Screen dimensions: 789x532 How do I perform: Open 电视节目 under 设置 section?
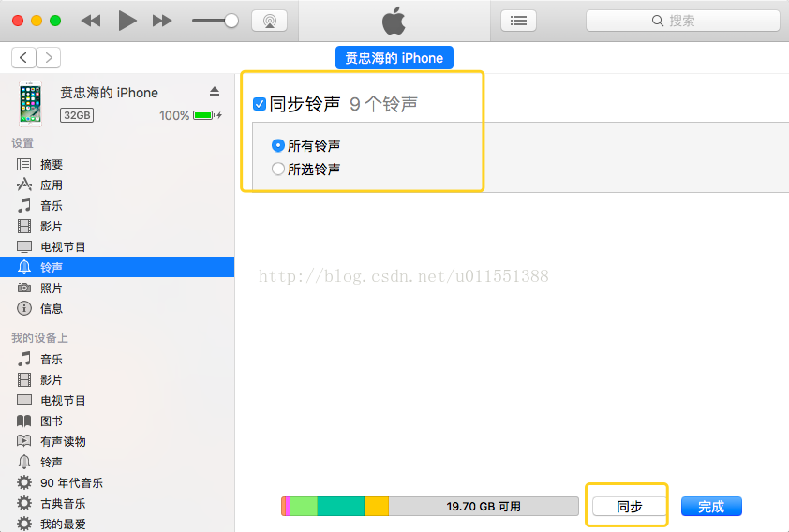[117, 247]
